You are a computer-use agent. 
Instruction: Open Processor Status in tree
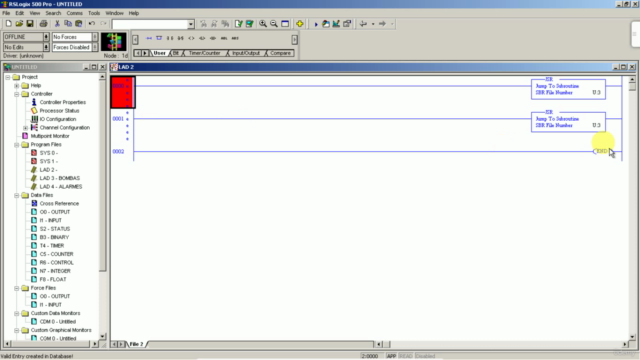click(x=59, y=111)
